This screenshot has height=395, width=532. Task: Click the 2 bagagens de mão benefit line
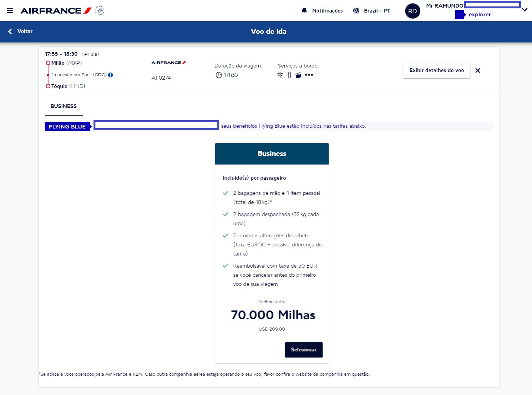[x=276, y=197]
